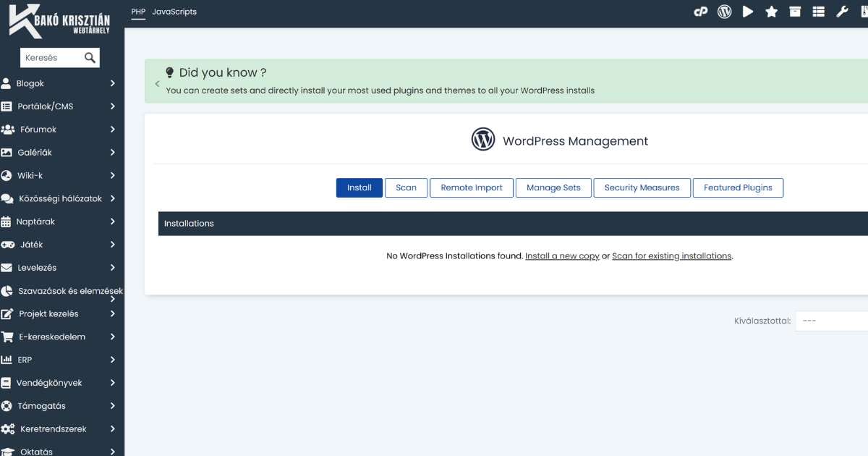The width and height of the screenshot is (868, 456).
Task: Click the Security Measures button
Action: pos(642,187)
